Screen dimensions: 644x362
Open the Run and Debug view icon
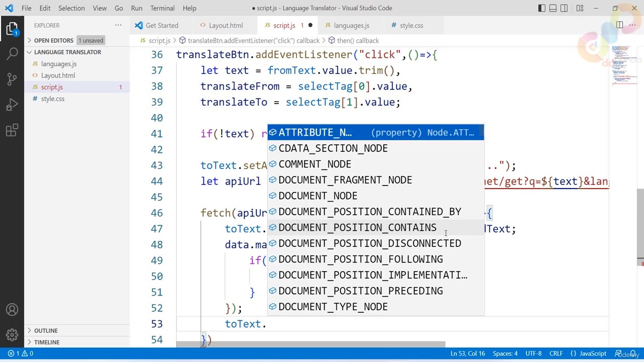[x=12, y=105]
